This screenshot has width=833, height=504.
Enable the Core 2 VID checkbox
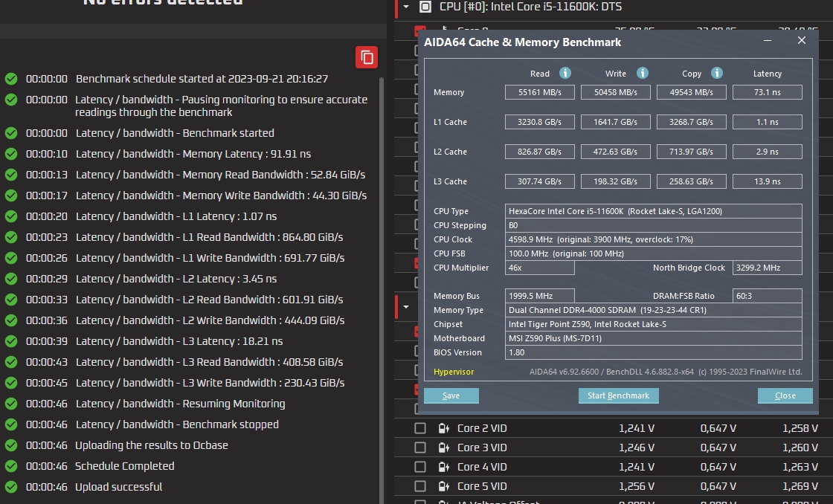point(420,427)
